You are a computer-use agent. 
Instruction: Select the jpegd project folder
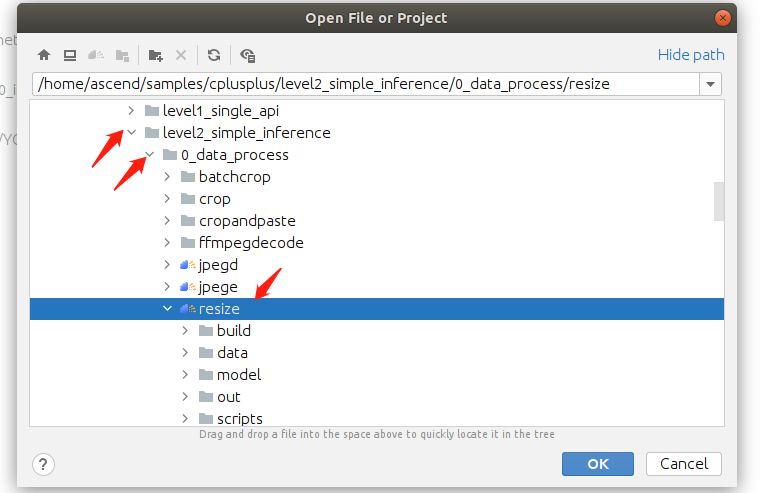218,265
